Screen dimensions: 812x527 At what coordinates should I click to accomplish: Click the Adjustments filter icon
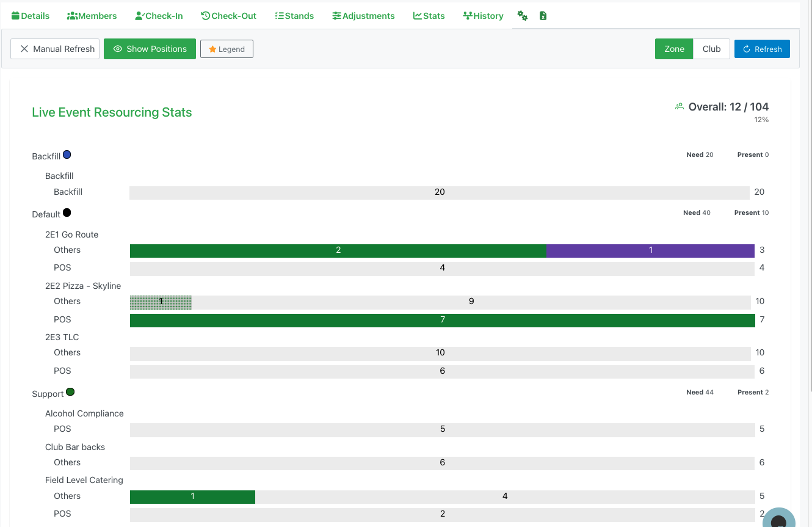336,16
